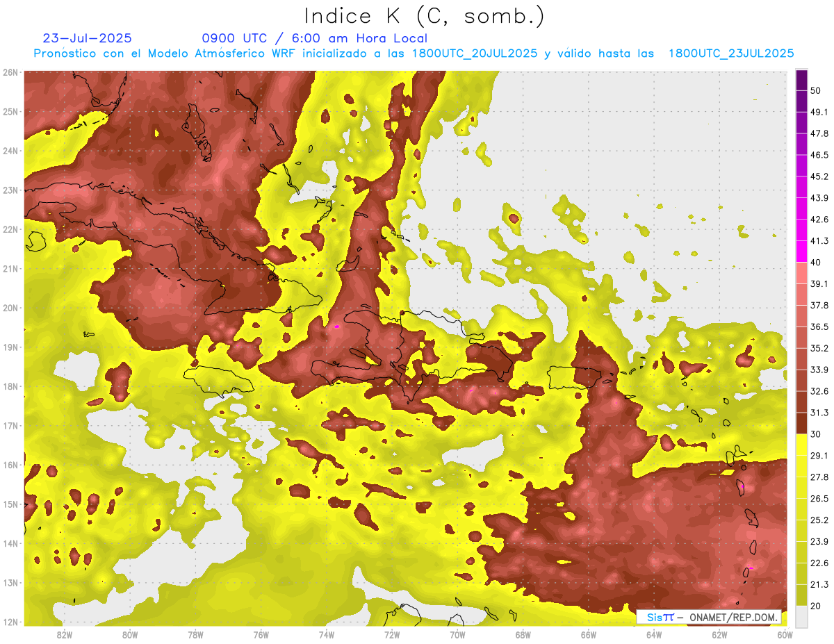834x644 pixels.
Task: Click the '72W' longitude axis label
Action: click(392, 634)
